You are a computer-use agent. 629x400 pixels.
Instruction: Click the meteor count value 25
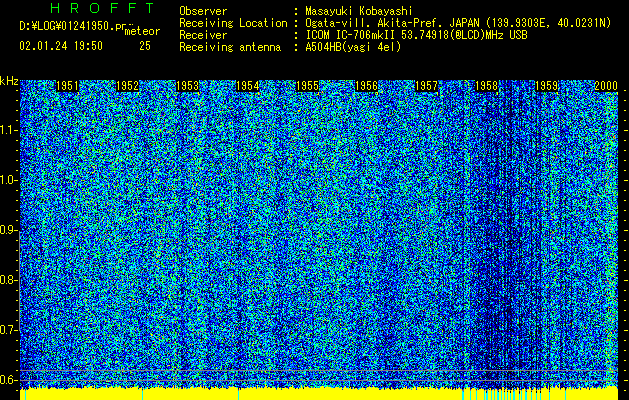click(145, 46)
